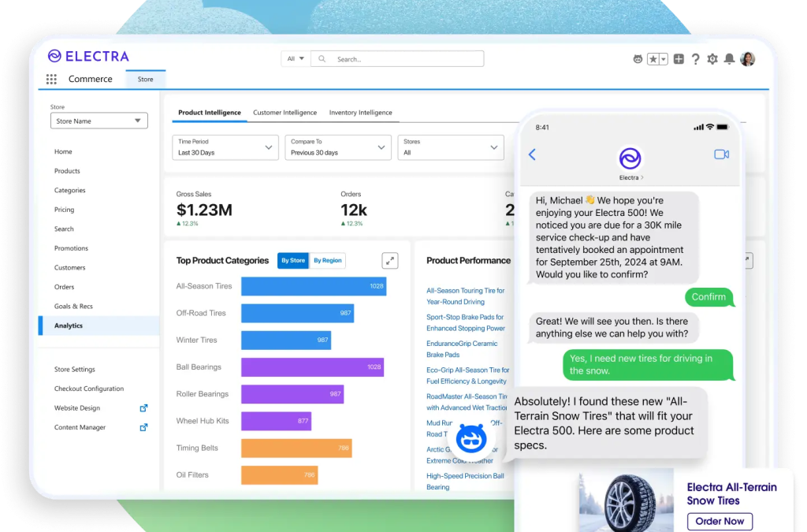
Task: Toggle the favorites star in the header
Action: (653, 58)
